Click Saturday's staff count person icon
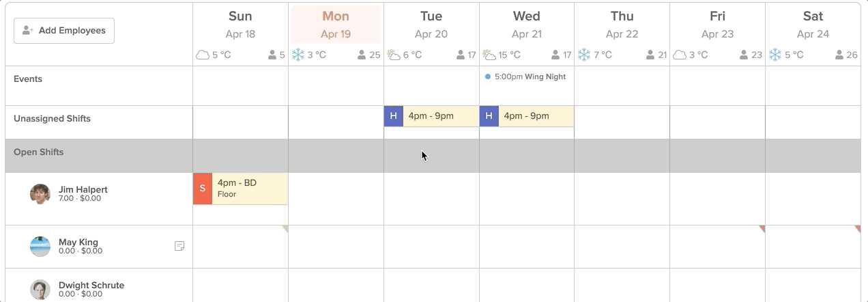The height and width of the screenshot is (302, 868). (839, 55)
